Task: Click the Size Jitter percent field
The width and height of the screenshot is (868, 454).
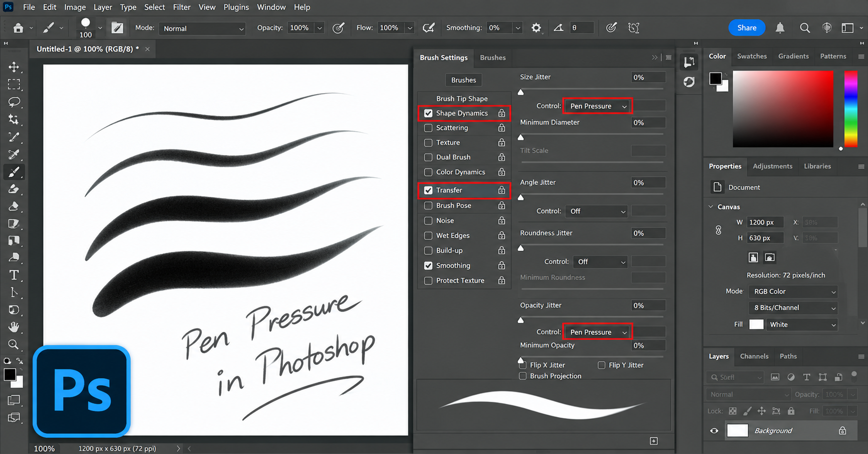Action: (x=648, y=77)
